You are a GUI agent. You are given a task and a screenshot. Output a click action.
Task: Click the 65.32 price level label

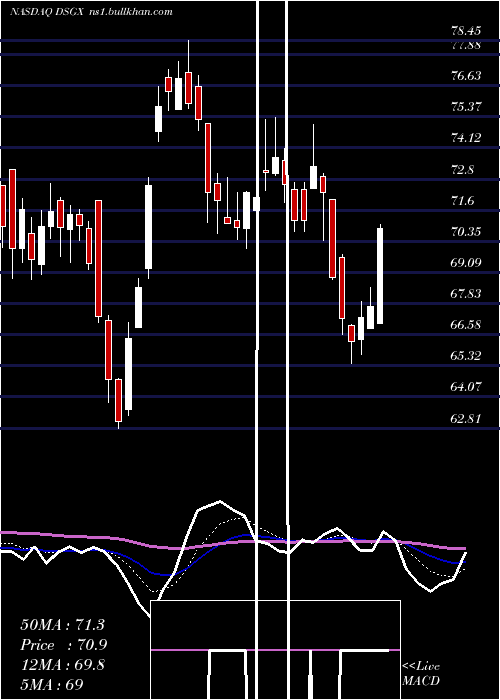click(466, 356)
